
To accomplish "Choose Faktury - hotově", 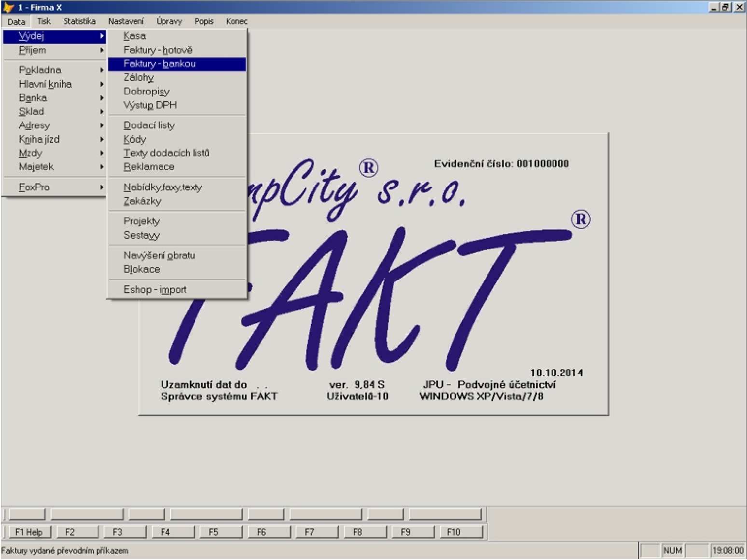I will 177,50.
